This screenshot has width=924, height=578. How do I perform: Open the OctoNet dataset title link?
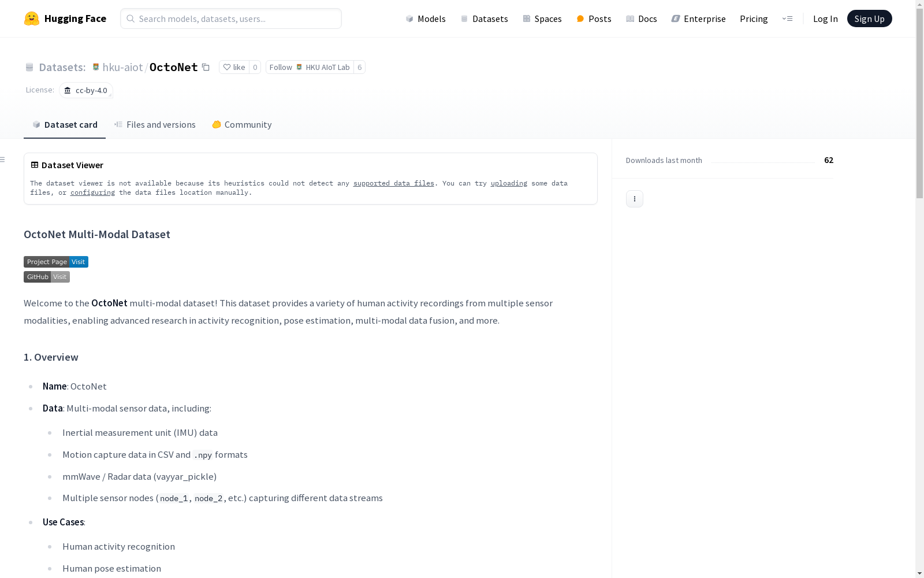tap(174, 67)
